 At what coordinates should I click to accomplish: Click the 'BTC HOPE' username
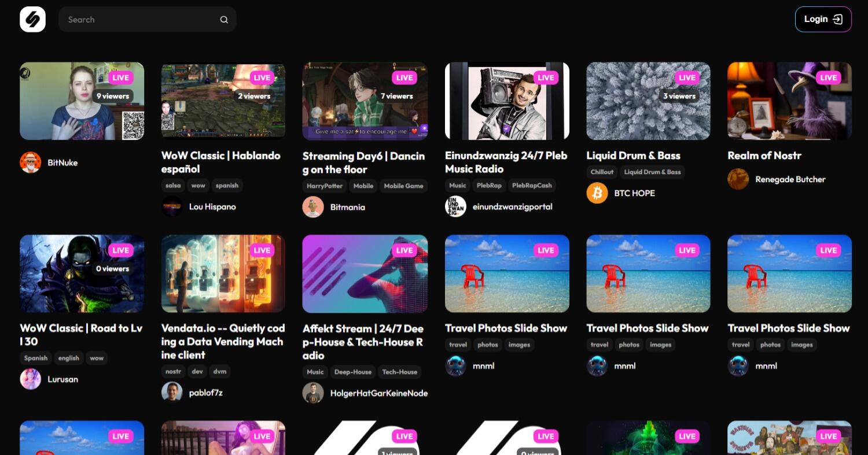[635, 193]
